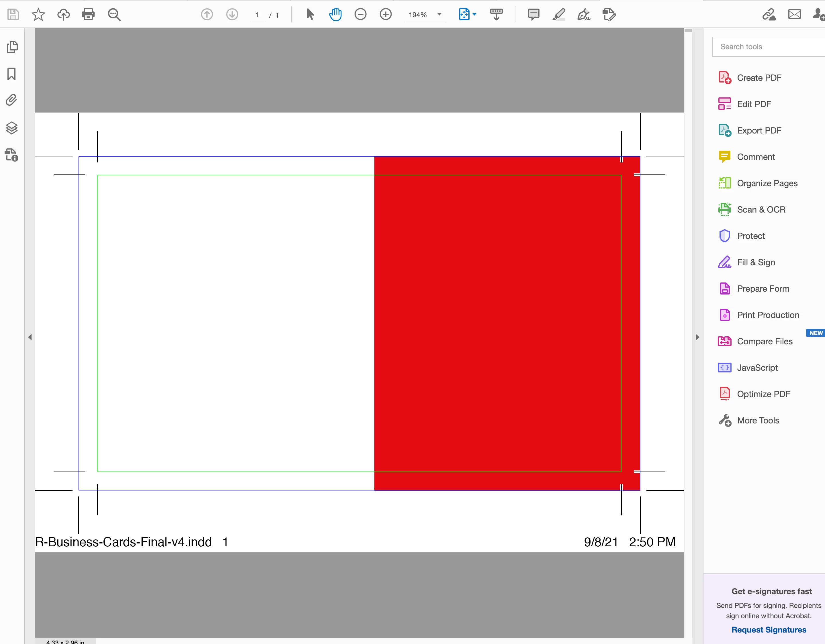The height and width of the screenshot is (644, 825).
Task: Open the zoom percentage dropdown
Action: [439, 15]
